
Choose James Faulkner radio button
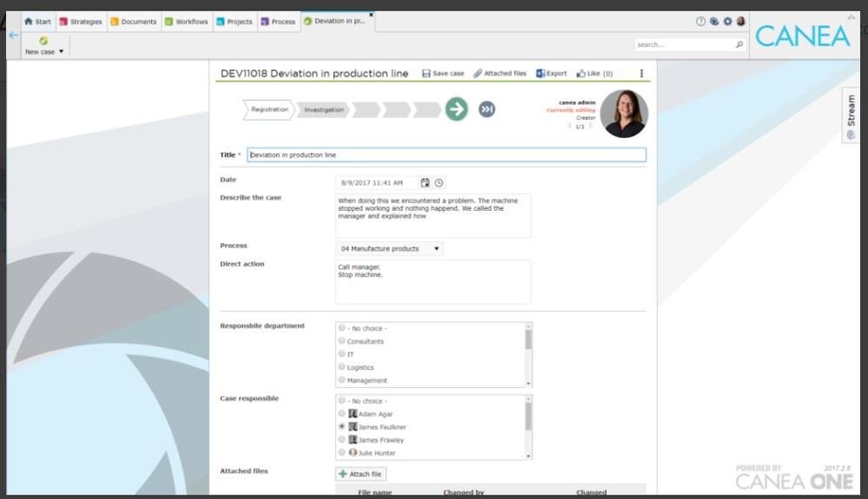click(341, 426)
